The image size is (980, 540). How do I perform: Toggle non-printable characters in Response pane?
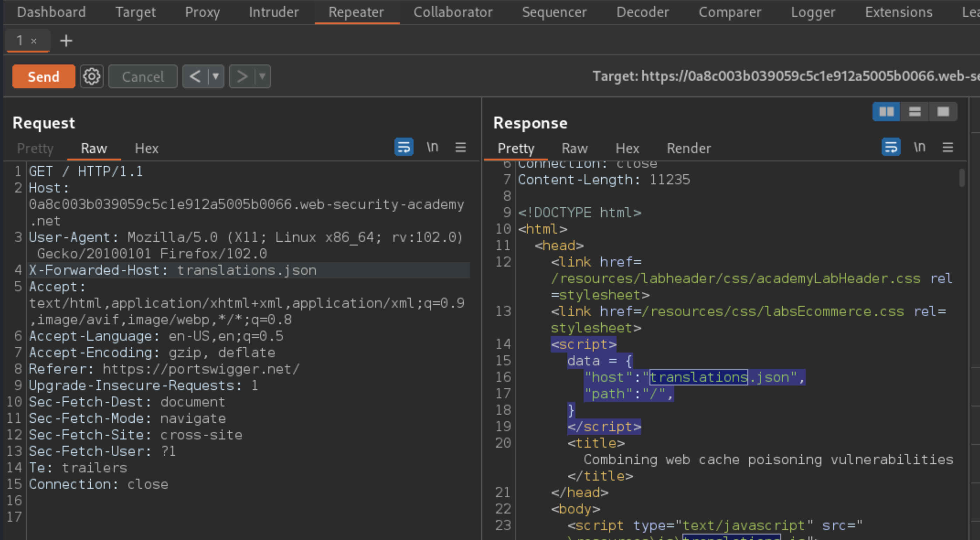point(919,147)
